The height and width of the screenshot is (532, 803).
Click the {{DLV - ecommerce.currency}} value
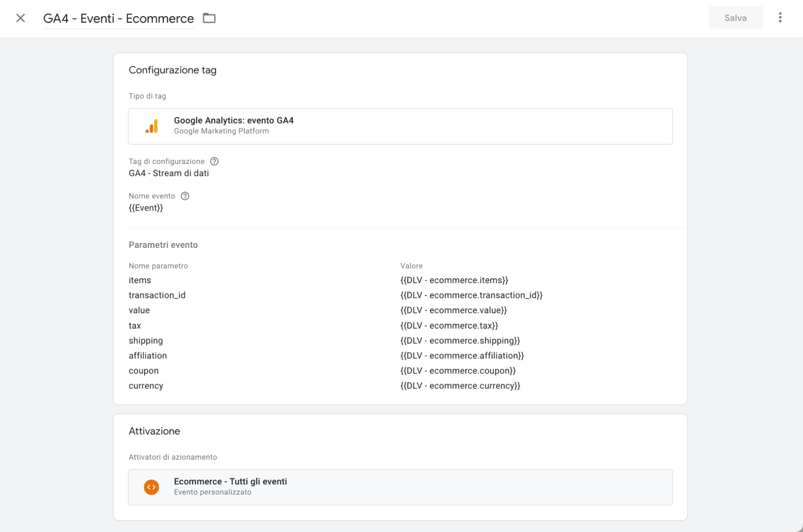tap(460, 386)
